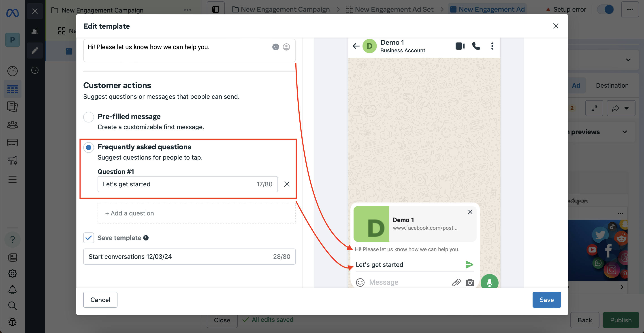Toggle the side panel layout icon

pos(215,9)
